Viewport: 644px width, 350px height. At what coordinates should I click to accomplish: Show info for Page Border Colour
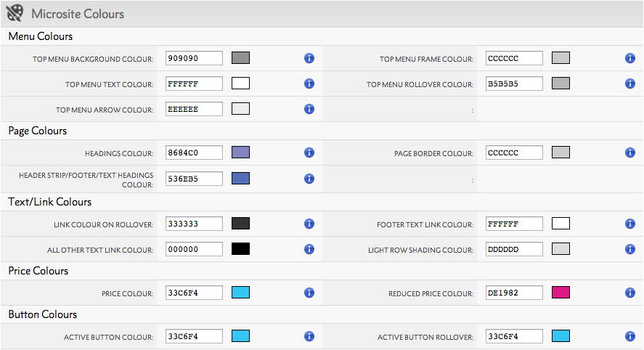[x=629, y=152]
